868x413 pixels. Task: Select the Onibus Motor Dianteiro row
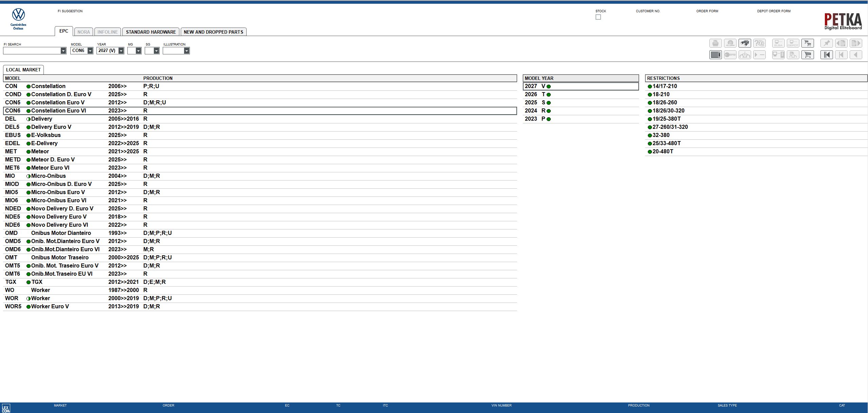click(x=260, y=233)
